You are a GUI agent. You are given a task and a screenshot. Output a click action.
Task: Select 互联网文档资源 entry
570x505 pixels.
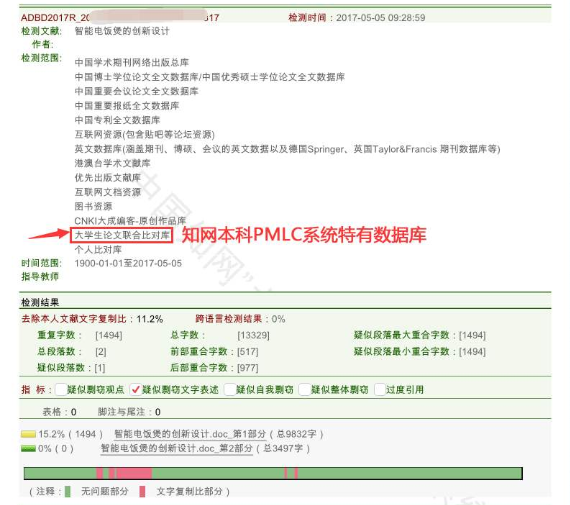(x=108, y=192)
